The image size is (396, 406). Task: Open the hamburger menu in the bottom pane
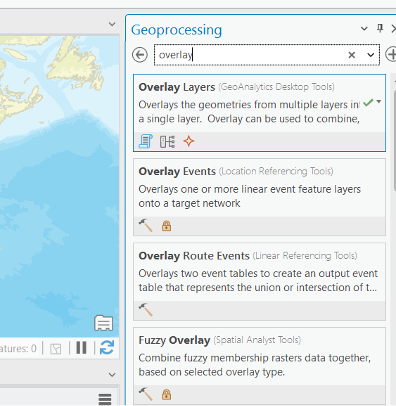tap(105, 399)
